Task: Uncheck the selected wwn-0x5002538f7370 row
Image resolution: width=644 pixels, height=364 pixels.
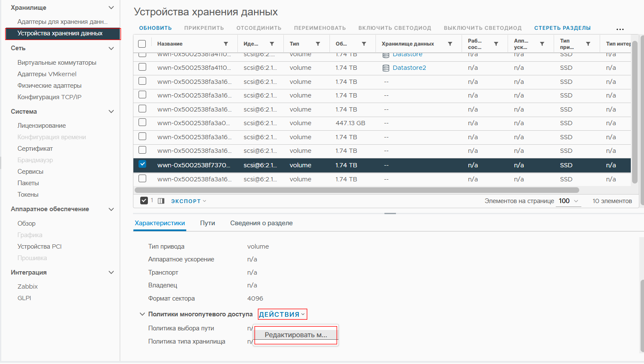Action: point(142,164)
